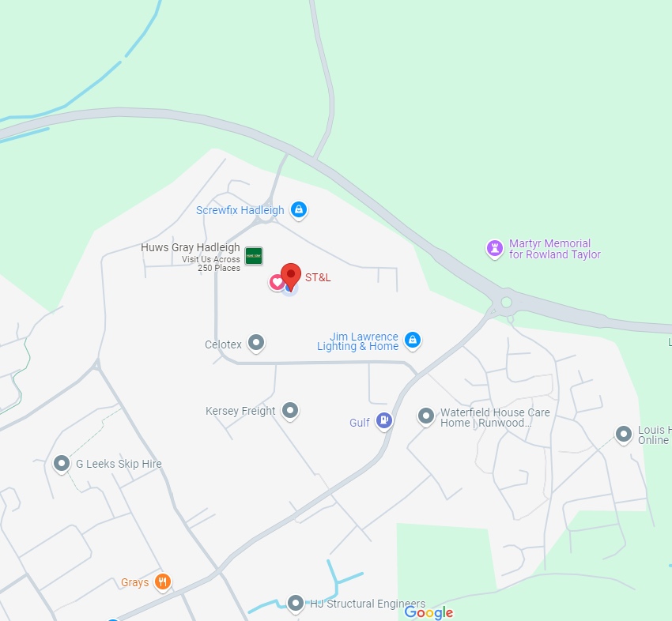Image resolution: width=672 pixels, height=621 pixels.
Task: Select the Waterfield House Care Home pin
Action: [426, 416]
